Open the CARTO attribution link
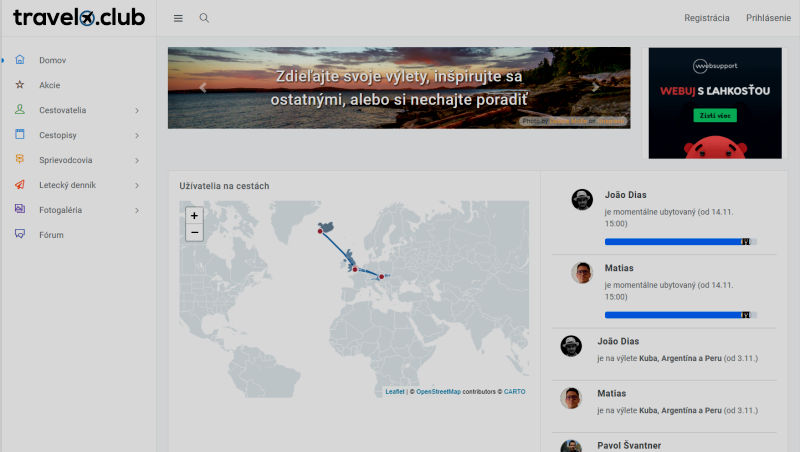This screenshot has width=800, height=452. click(514, 392)
